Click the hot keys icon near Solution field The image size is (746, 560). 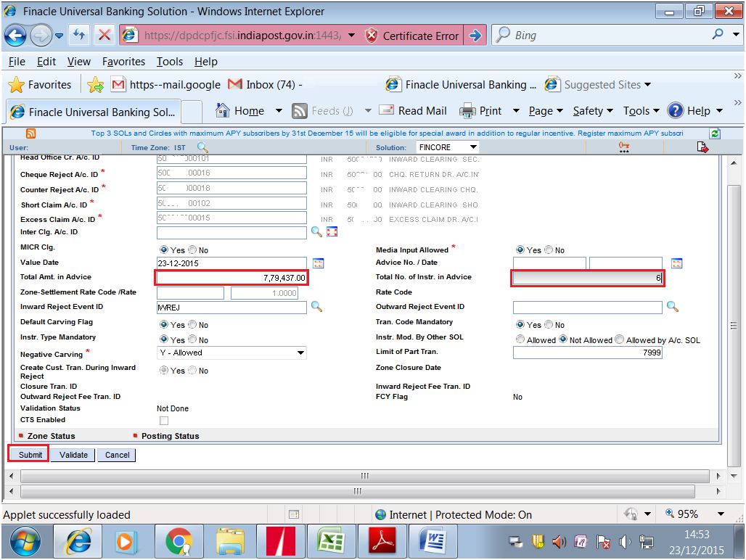click(x=624, y=147)
